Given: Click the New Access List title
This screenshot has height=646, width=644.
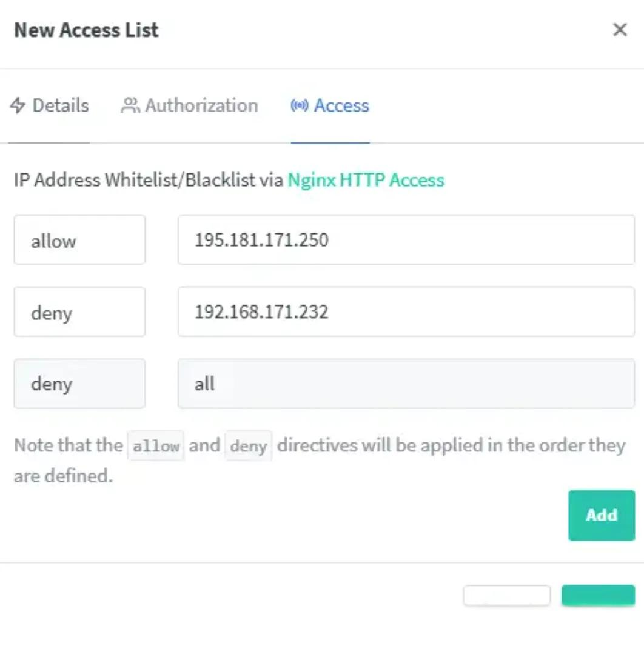Looking at the screenshot, I should pyautogui.click(x=86, y=30).
